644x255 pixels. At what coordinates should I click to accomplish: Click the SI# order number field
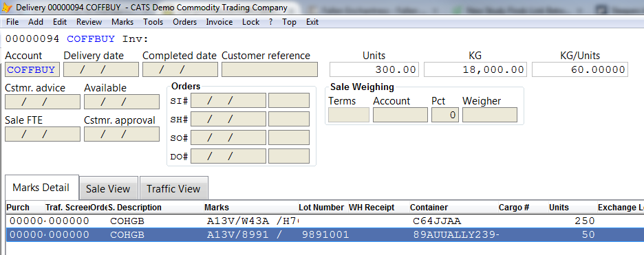pyautogui.click(x=289, y=100)
